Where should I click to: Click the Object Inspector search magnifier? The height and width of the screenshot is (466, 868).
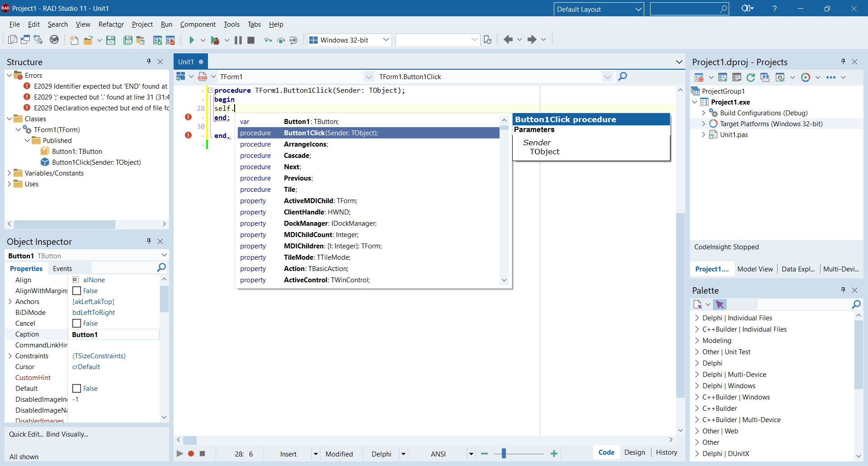coord(161,268)
